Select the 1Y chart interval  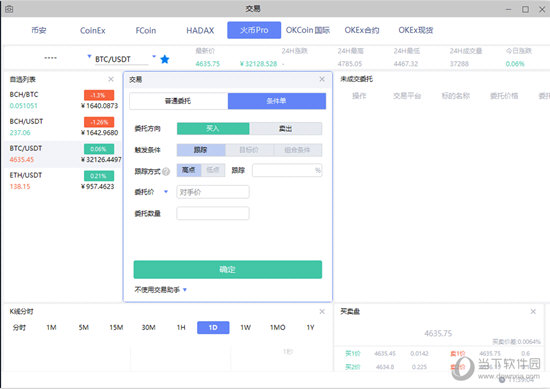coord(310,328)
